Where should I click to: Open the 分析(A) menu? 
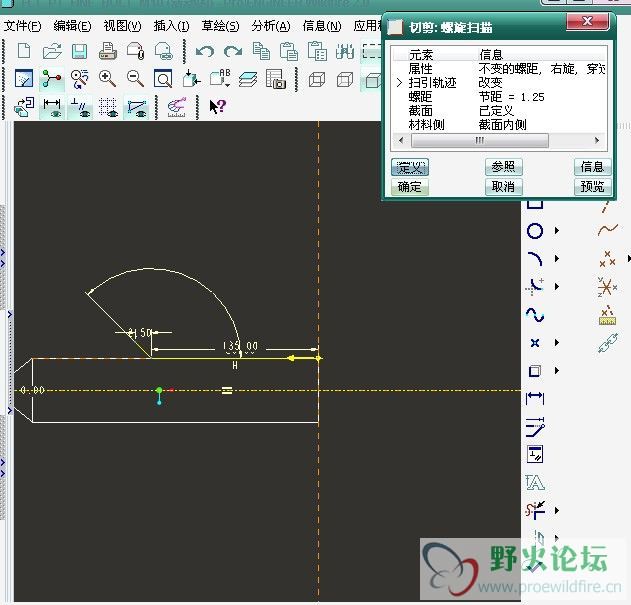pyautogui.click(x=271, y=26)
